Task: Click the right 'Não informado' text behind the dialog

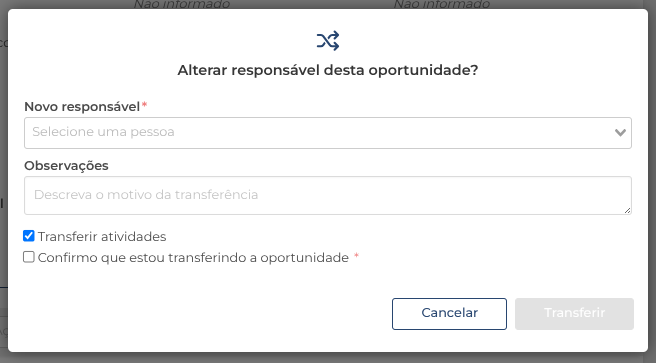Action: pyautogui.click(x=442, y=4)
